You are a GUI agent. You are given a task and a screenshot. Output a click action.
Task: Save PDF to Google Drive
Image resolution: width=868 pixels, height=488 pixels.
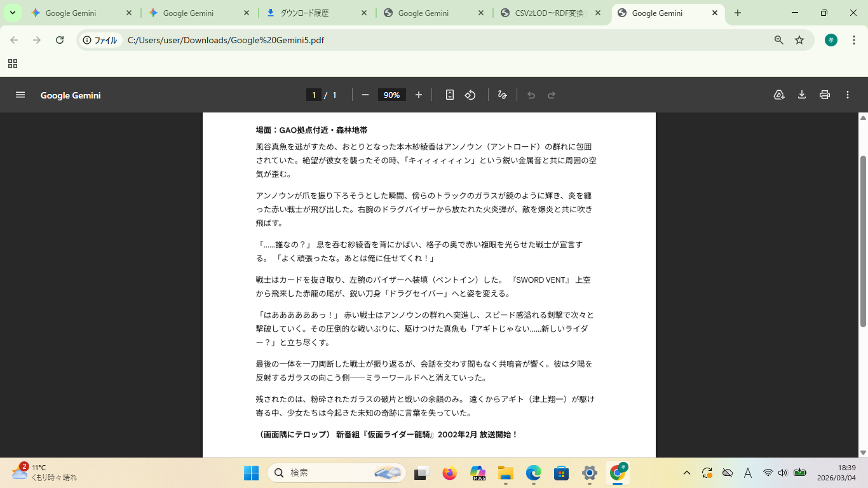[779, 95]
